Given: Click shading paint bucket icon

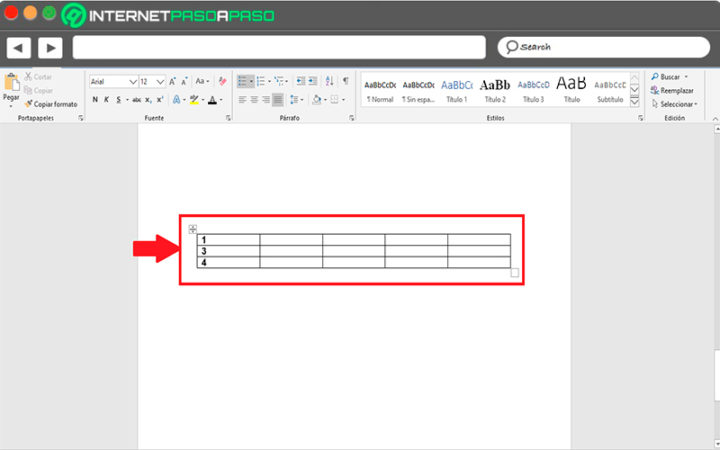Looking at the screenshot, I should click(316, 100).
